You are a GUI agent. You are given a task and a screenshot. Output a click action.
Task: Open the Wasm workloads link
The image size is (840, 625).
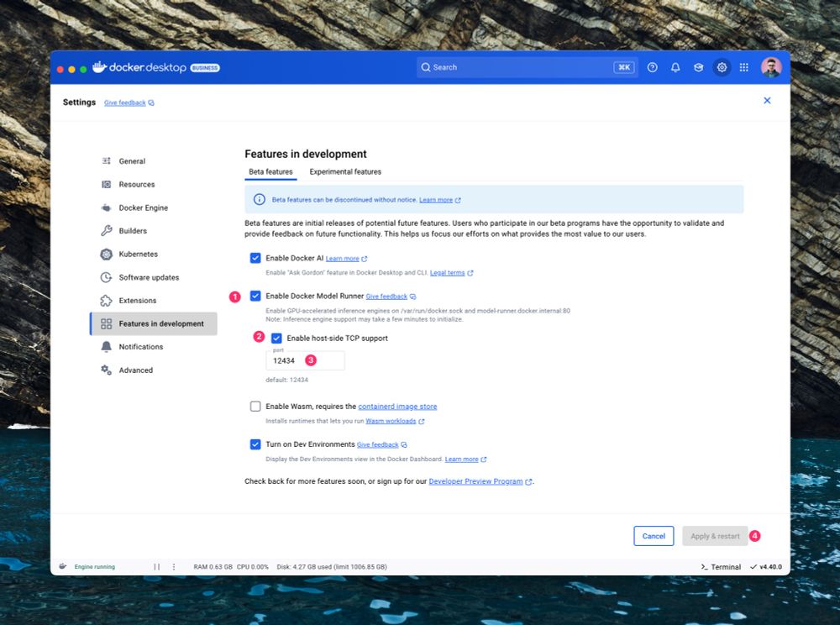(391, 421)
